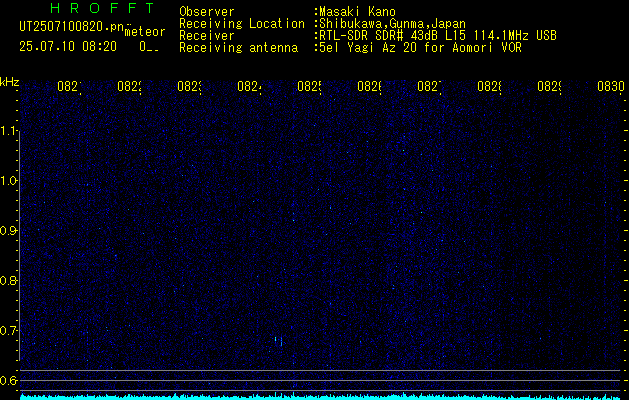629x400 pixels.
Task: Click the bright echo burst near 0.68 kHz
Action: [278, 341]
